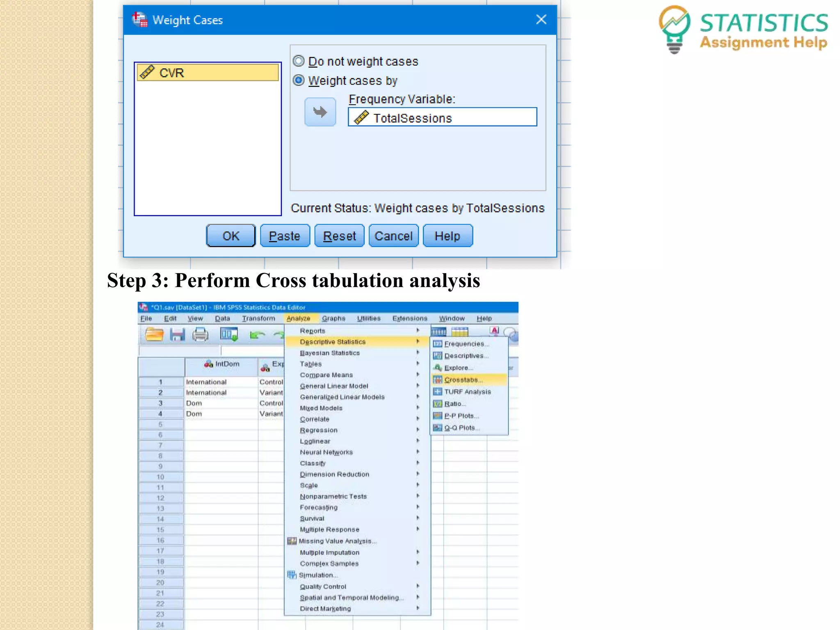Screen dimensions: 840x630
Task: Open the Regression submenu
Action: click(x=357, y=430)
